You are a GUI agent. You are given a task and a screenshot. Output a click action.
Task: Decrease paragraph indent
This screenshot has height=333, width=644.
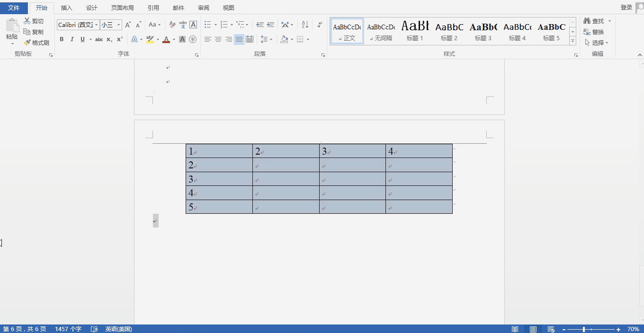click(x=260, y=25)
